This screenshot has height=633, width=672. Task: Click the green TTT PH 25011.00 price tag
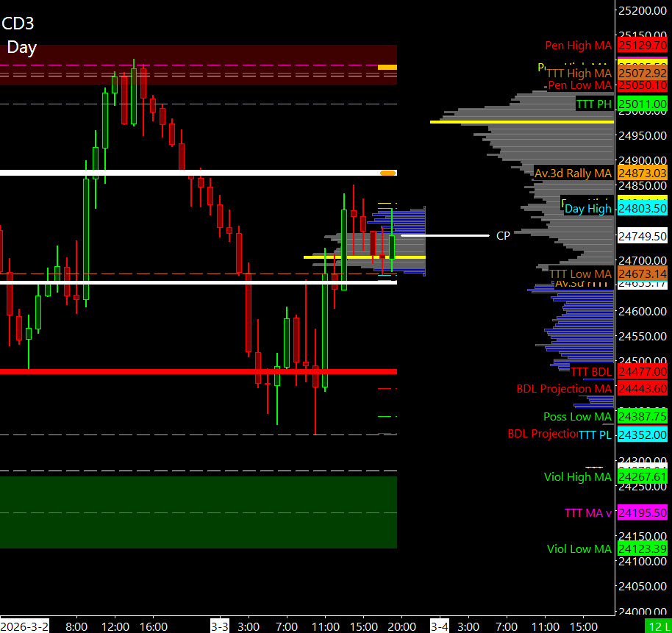(642, 104)
